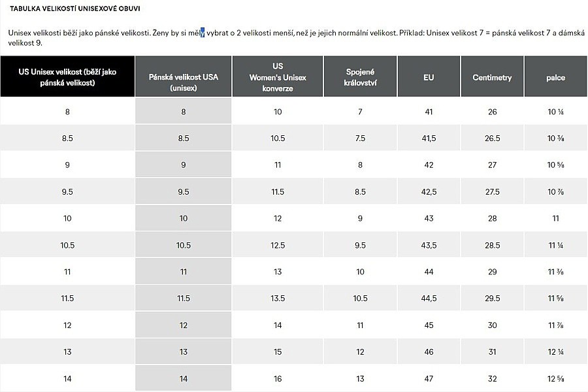Click the 11 ⅞ inches cell
Image resolution: width=588 pixels, height=392 pixels.
pos(556,325)
